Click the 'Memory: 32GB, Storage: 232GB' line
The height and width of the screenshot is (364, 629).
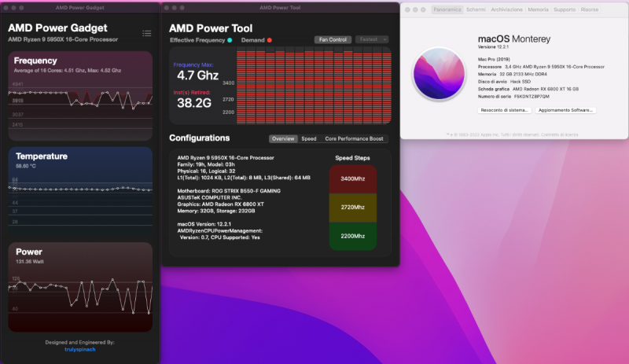pyautogui.click(x=216, y=211)
